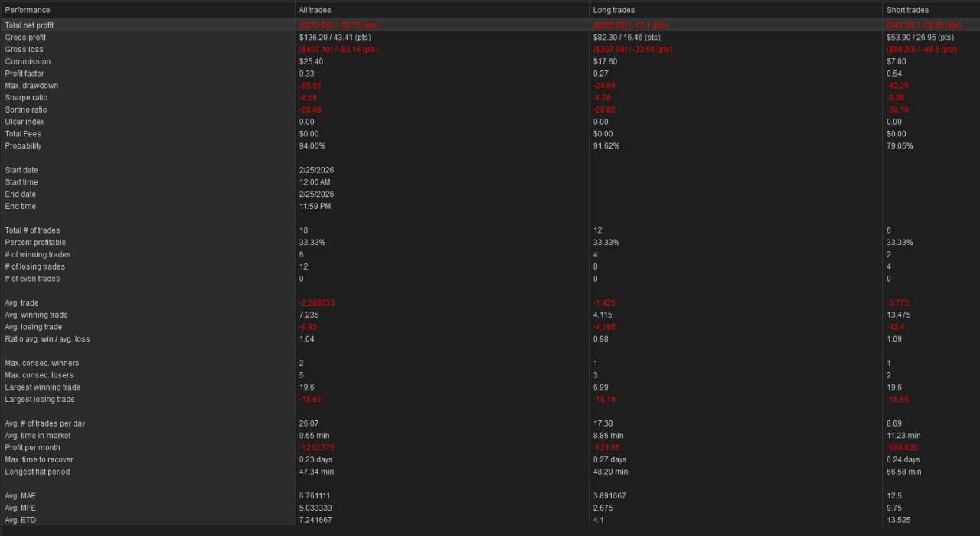Select the Total net profit row label
The width and height of the screenshot is (980, 536).
(x=29, y=25)
